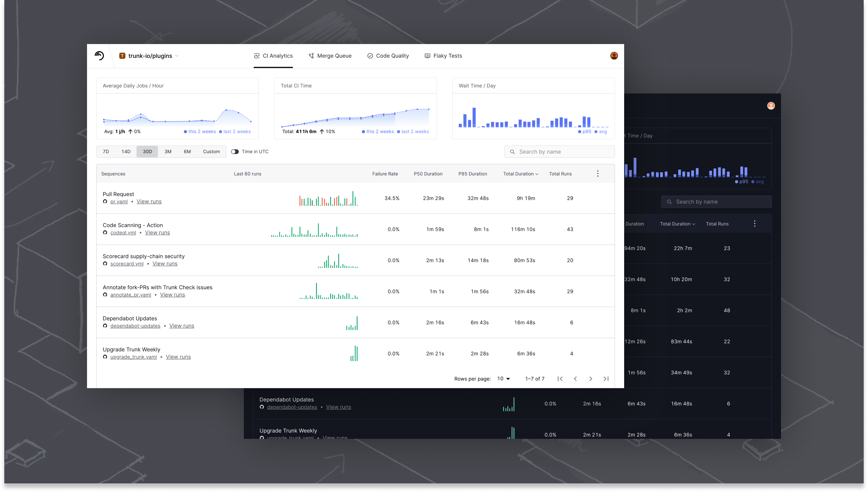Sort by Total Duration in the light table
This screenshot has height=492, width=868.
coord(521,174)
